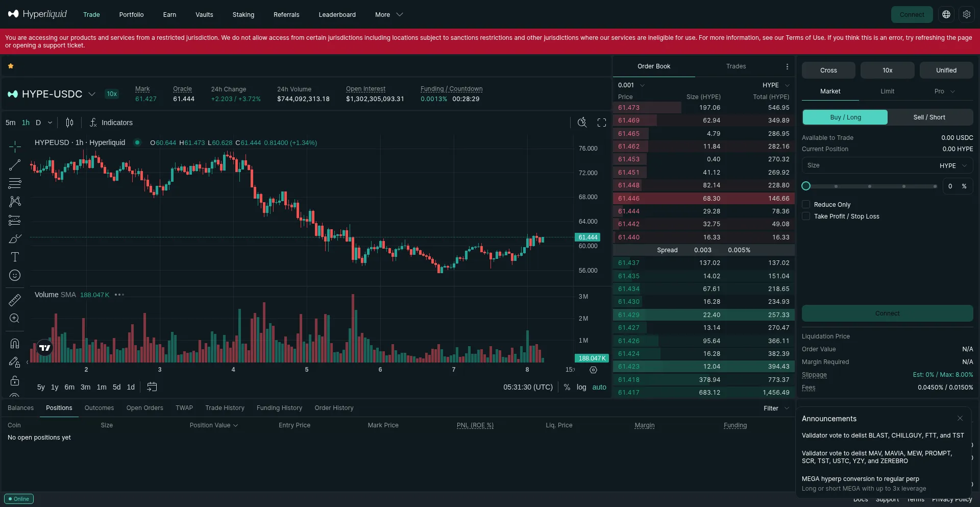Toggle the magnet mode tool
Screen dimensions: 980x507
pyautogui.click(x=15, y=344)
